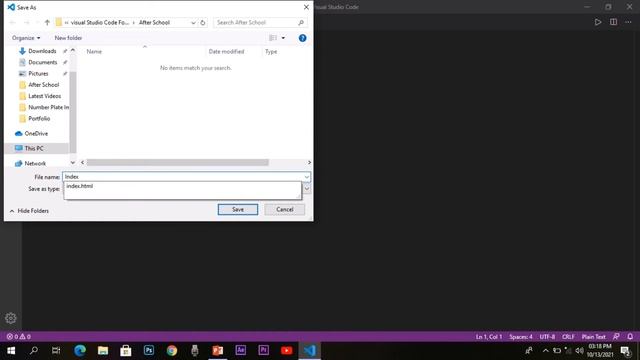Viewport: 640px width, 360px height.
Task: Sort by Name column header
Action: point(94,51)
